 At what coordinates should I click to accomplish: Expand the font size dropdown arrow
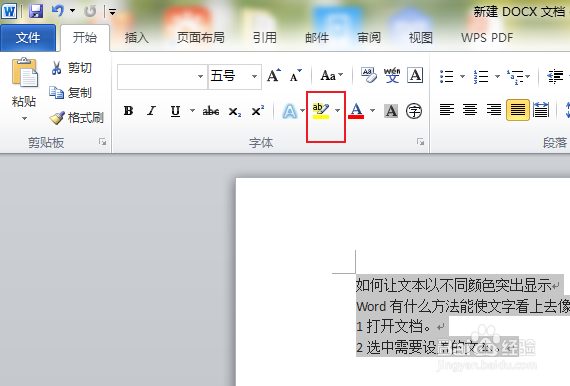pos(254,76)
